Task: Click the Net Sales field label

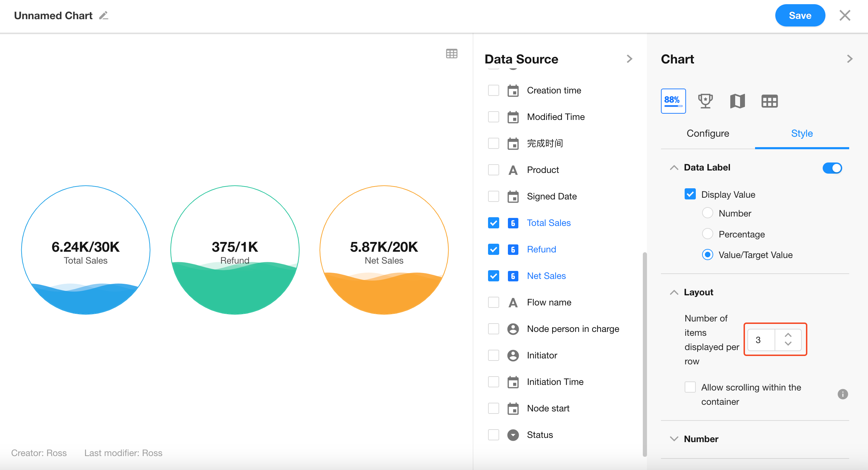Action: [546, 276]
